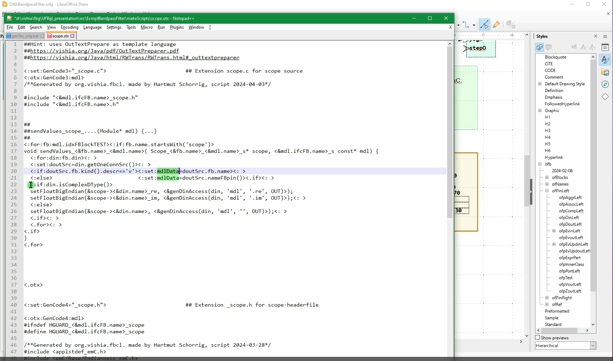Open the Settings menu in Notepad++

pyautogui.click(x=114, y=27)
